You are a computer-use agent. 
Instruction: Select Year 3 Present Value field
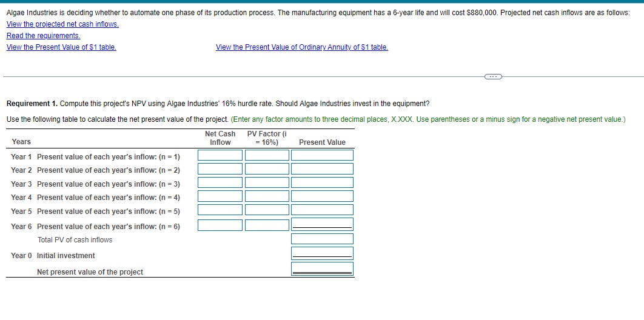[323, 182]
